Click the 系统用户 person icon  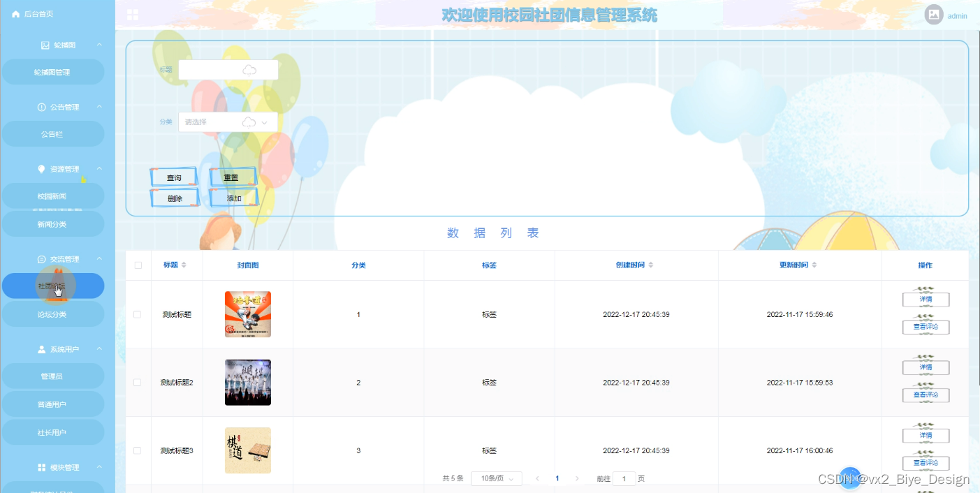coord(41,349)
